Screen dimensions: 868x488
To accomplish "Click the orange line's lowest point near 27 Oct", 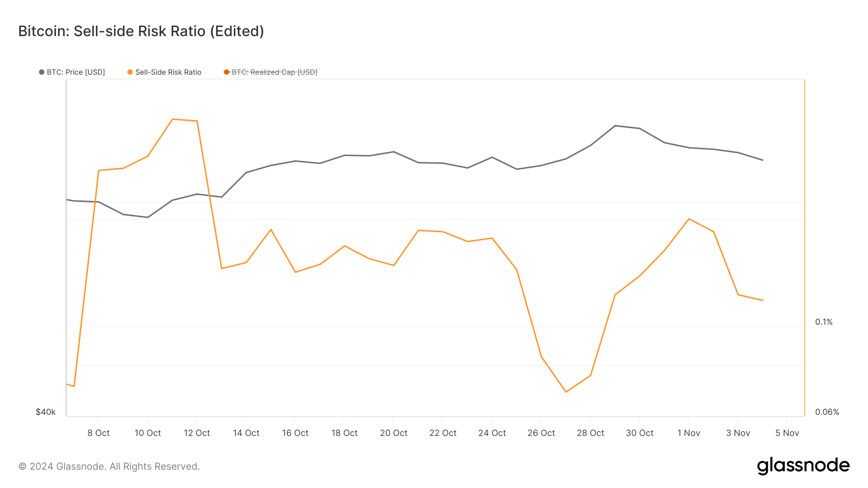I will tap(566, 392).
